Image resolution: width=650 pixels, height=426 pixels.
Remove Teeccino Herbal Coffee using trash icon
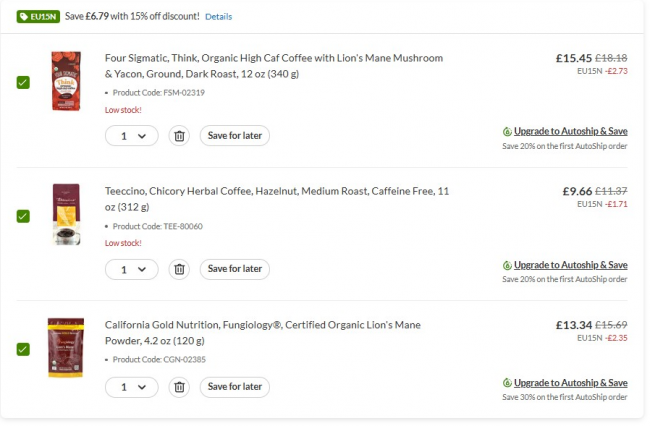178,268
